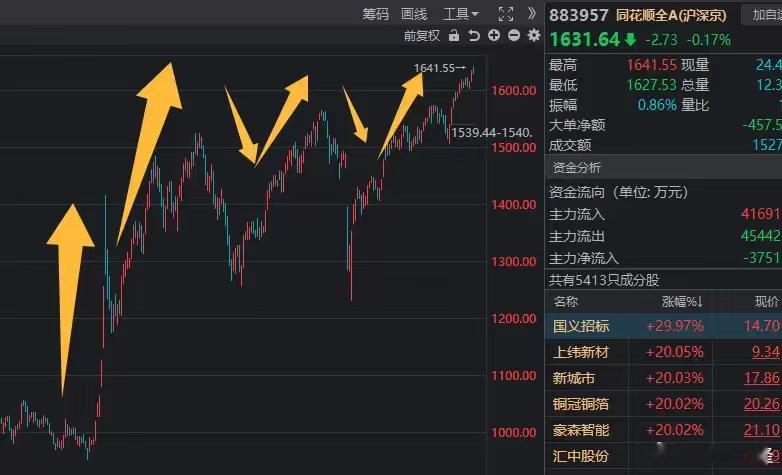Collapse side panel with double-chevron icon

click(532, 13)
